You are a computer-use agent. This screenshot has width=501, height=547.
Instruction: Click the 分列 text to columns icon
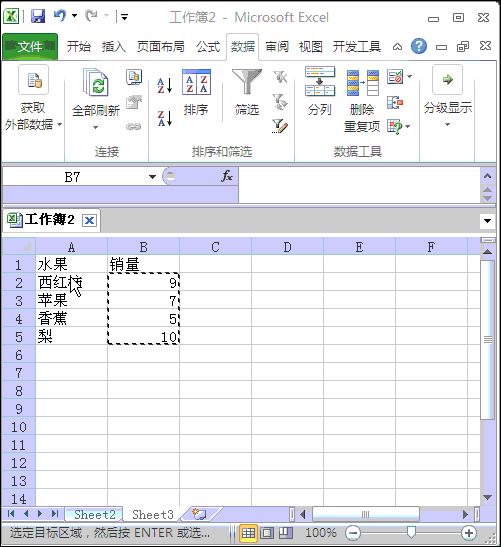tap(320, 91)
